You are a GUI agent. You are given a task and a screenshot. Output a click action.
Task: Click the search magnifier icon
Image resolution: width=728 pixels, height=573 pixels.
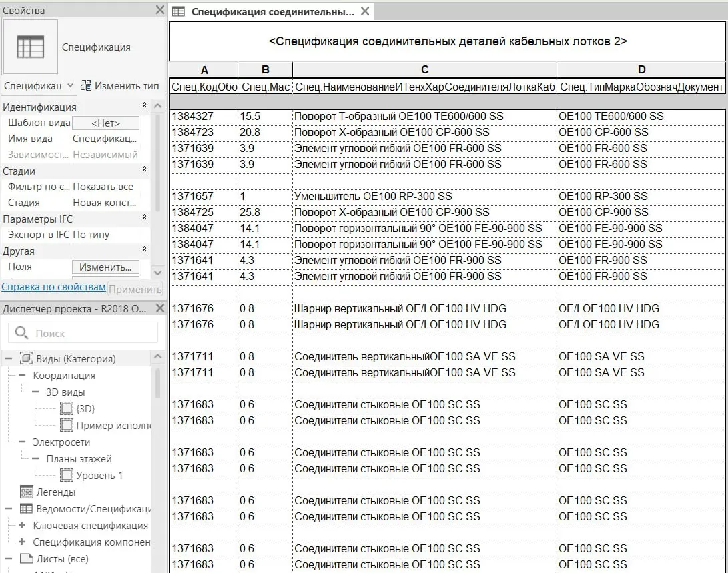[x=21, y=333]
